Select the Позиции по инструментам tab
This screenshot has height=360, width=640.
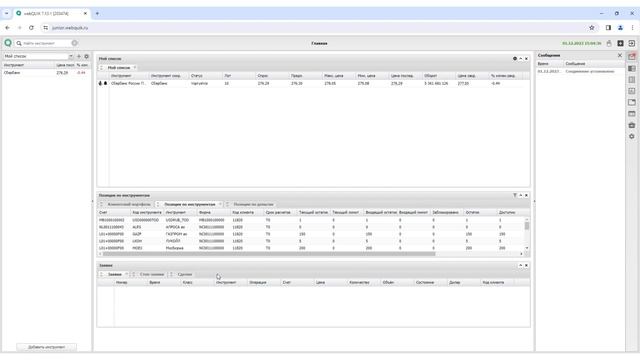189,204
